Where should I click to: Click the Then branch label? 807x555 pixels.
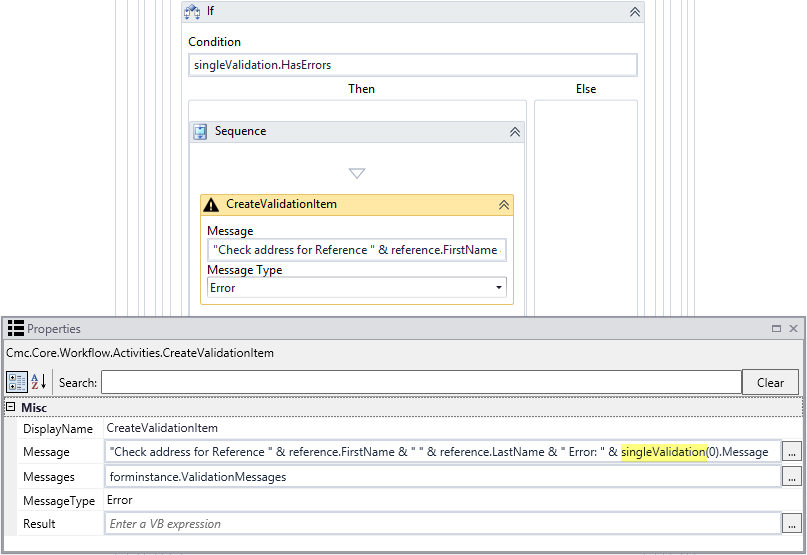point(361,89)
